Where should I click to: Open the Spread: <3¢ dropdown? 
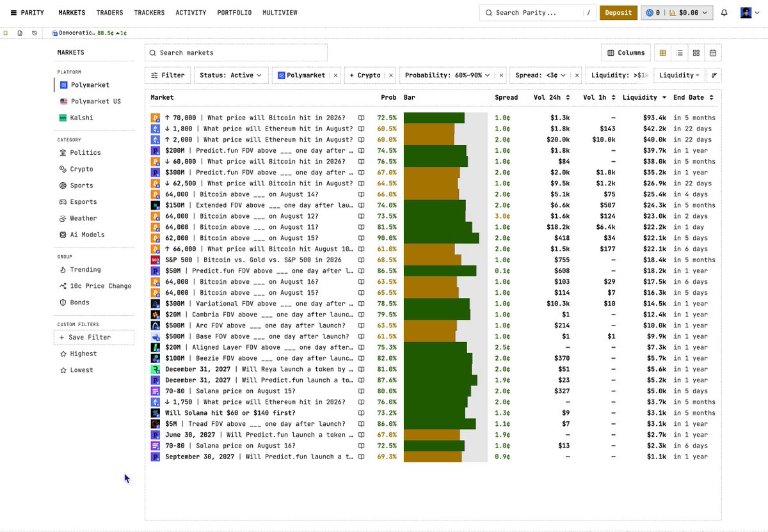coord(541,75)
